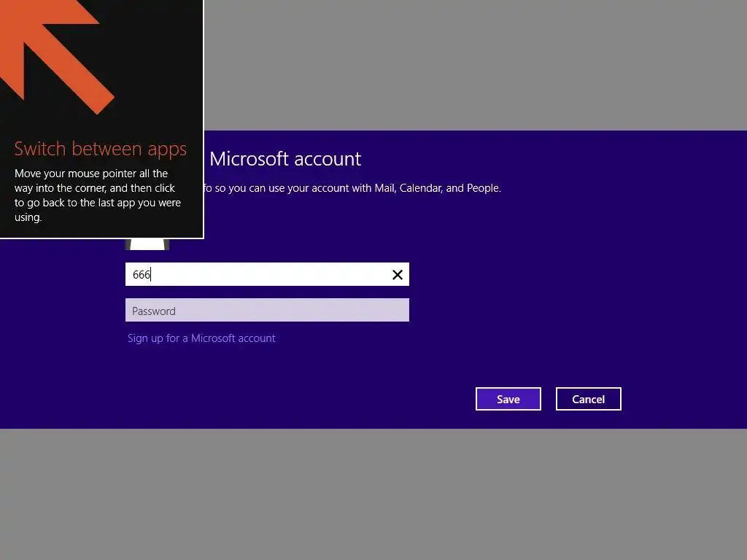Viewport: 747px width, 560px height.
Task: Click the 'Move your mouse pointer' tip text
Action: 98,195
